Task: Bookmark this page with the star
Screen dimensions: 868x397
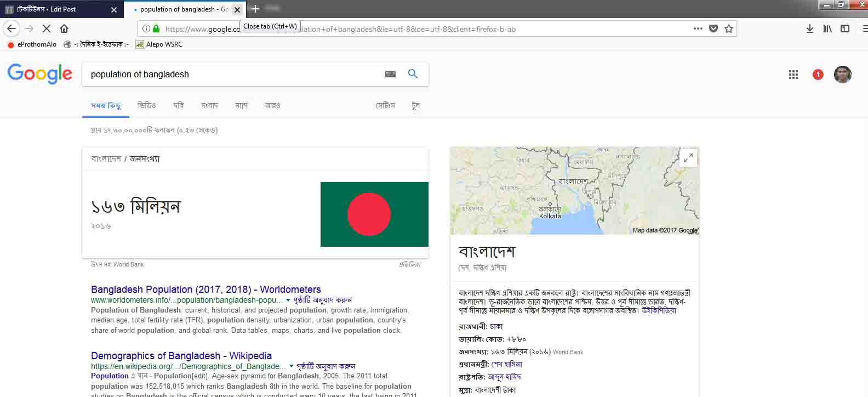Action: pos(729,29)
